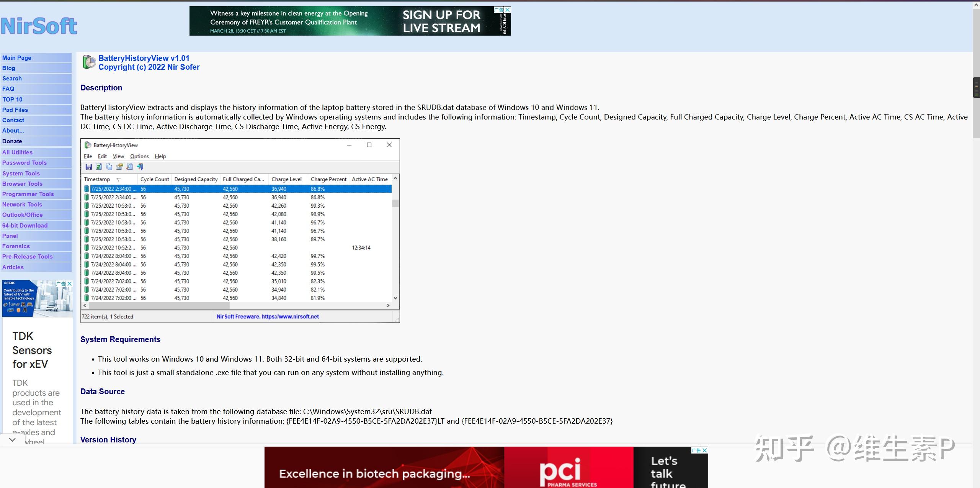Open the Help menu in BatteryHistoryView
Viewport: 980px width, 488px height.
160,156
